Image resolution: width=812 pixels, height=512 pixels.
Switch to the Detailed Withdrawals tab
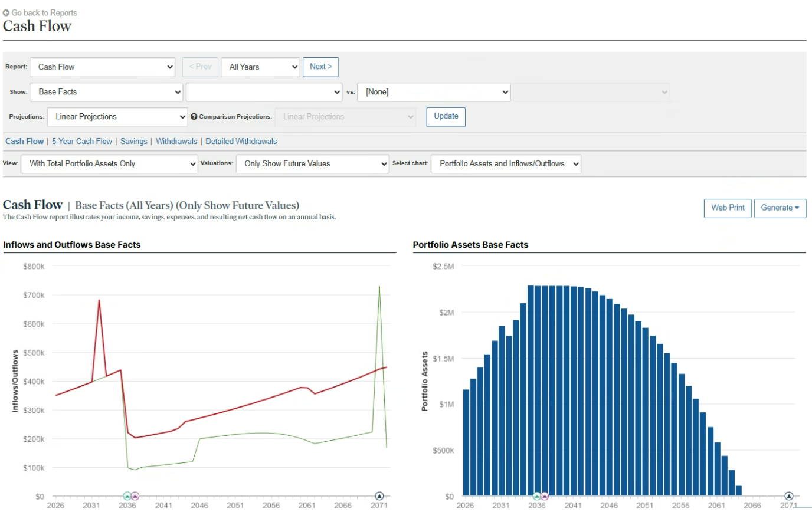click(x=241, y=142)
